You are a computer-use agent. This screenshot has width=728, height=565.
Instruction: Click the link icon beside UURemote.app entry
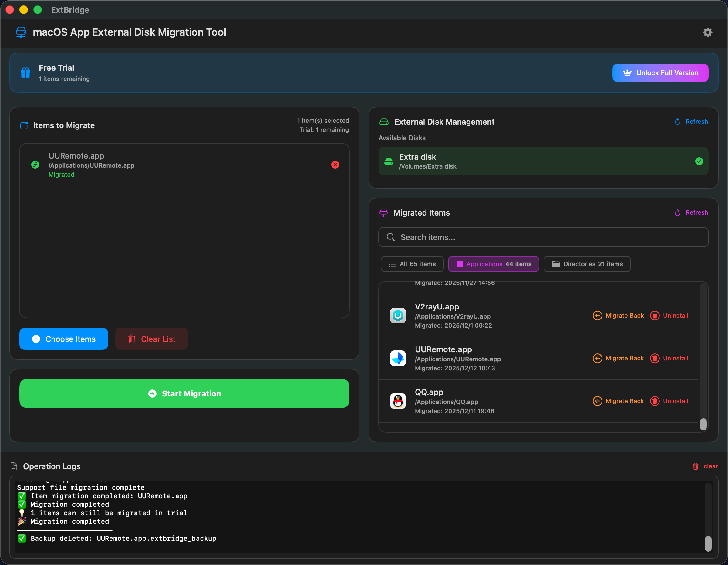[35, 165]
